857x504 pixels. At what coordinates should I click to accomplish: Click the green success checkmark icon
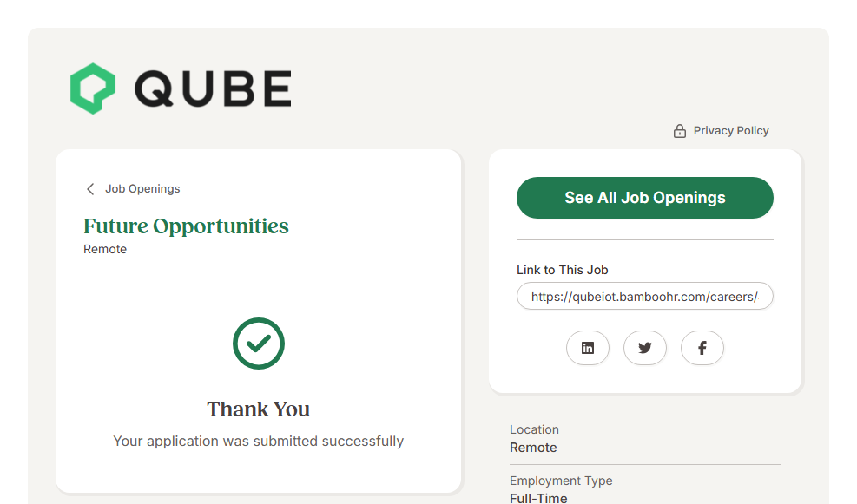coord(259,344)
